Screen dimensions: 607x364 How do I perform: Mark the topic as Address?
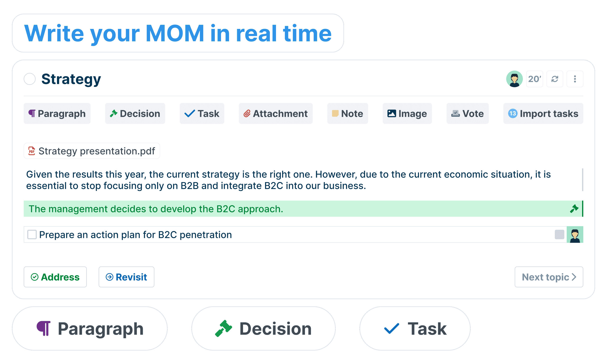click(55, 277)
